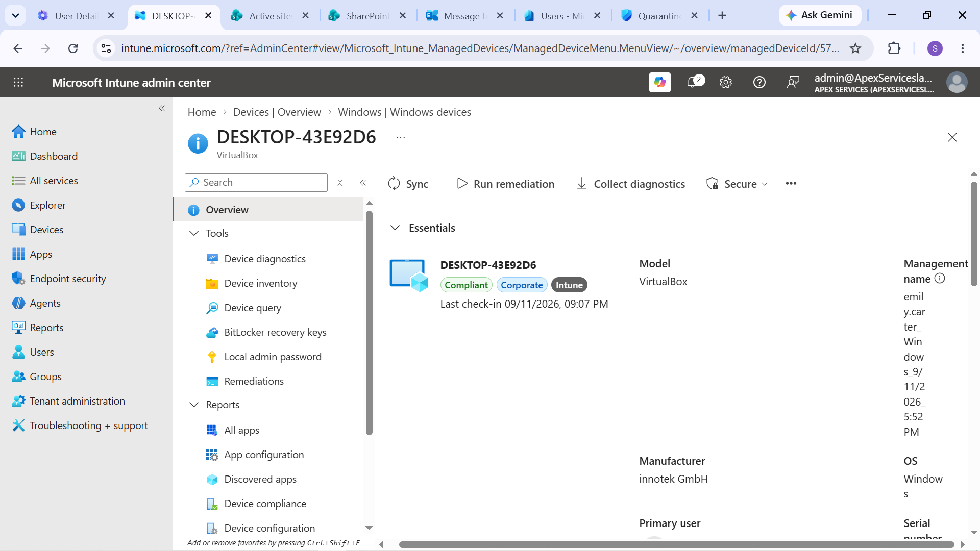Open the app launcher waffle grid

[18, 82]
